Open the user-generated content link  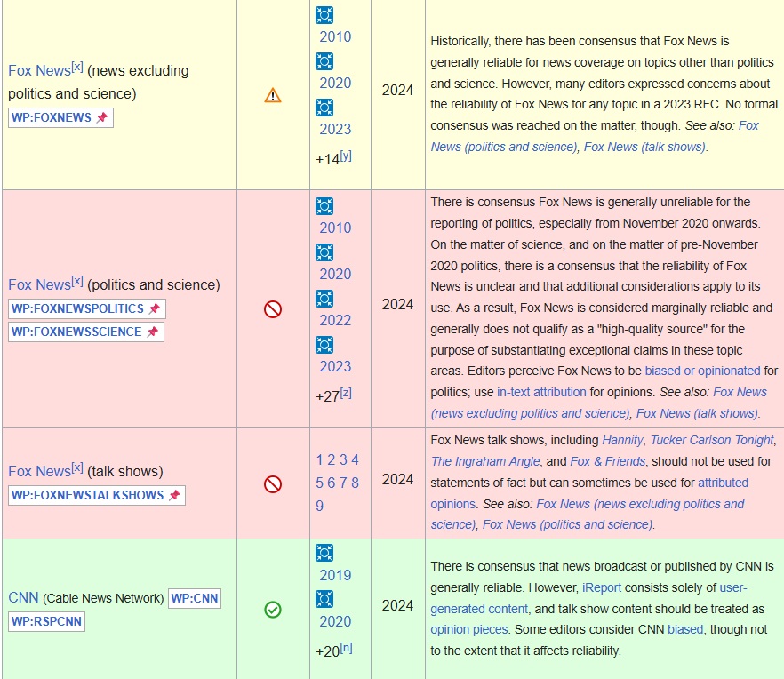coord(589,598)
